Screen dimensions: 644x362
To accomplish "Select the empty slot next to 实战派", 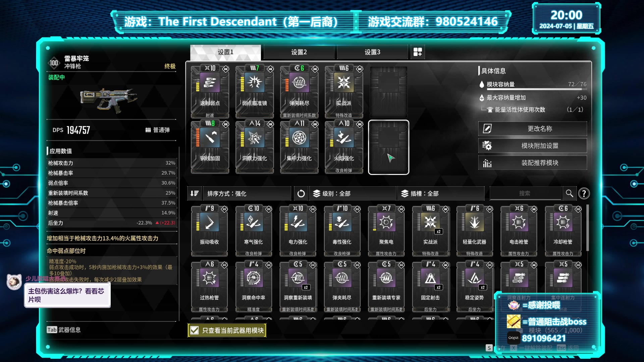I will tap(388, 92).
